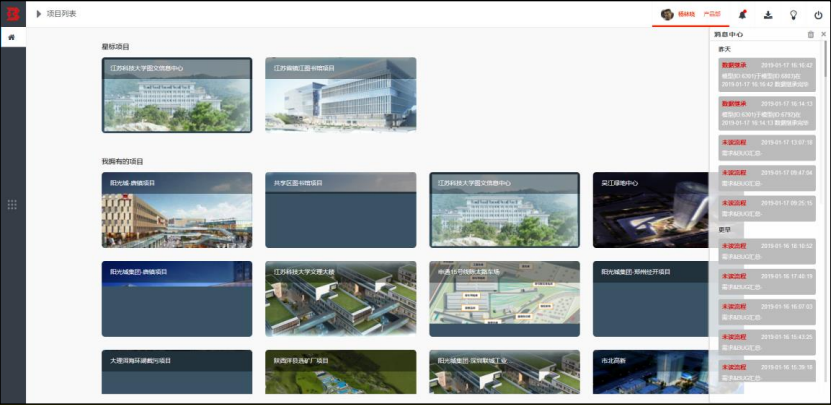Image resolution: width=831 pixels, height=405 pixels.
Task: Open the 未读流程 message from 09:25:15
Action: click(x=767, y=208)
